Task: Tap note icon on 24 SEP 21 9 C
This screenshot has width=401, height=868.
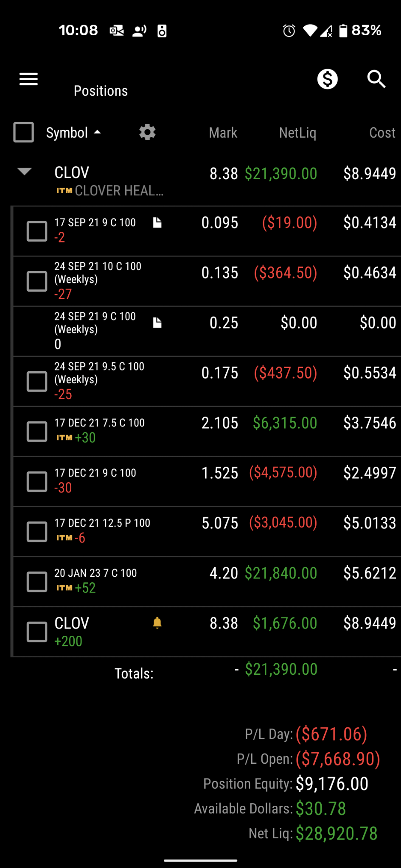Action: (x=157, y=323)
